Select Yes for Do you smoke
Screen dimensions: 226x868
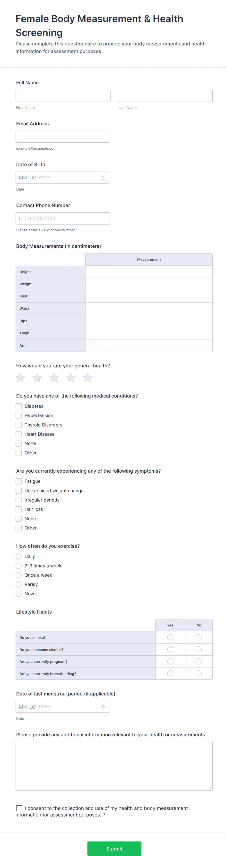click(x=170, y=637)
